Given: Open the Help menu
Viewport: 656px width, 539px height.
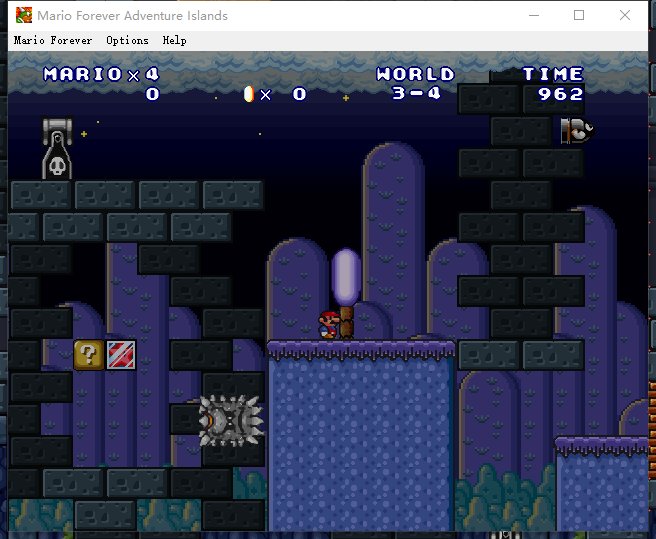Looking at the screenshot, I should [x=174, y=41].
